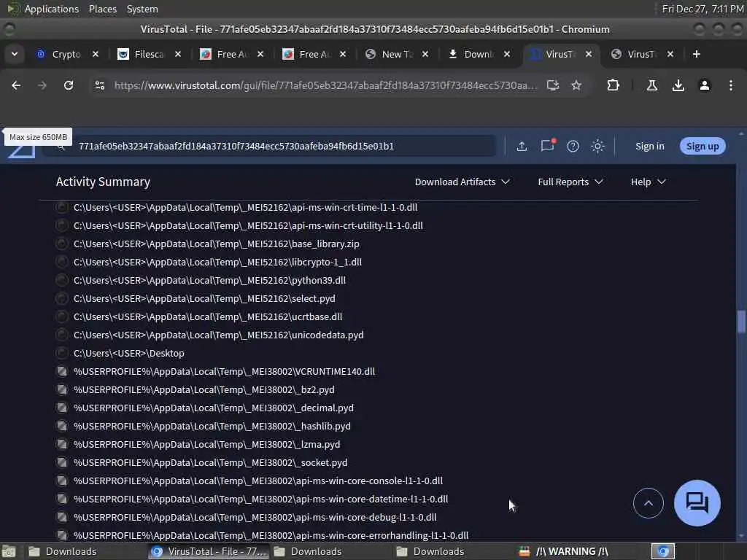Open the profile avatar icon
Screen dimensions: 747x560
coord(705,85)
